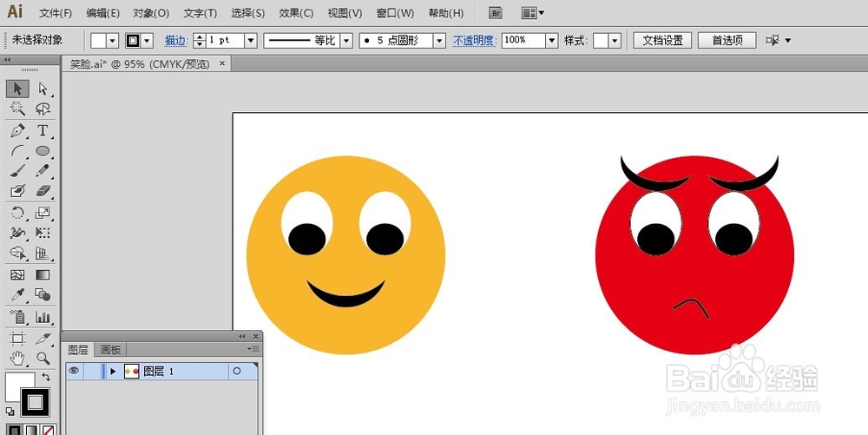Select the Magic Wand tool

17,109
